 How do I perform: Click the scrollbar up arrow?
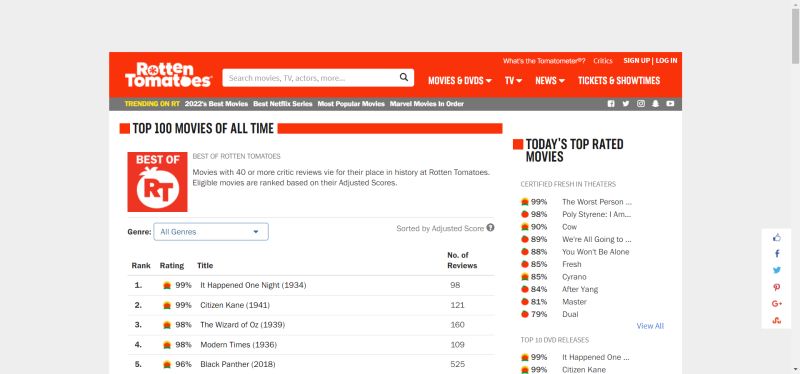[795, 4]
